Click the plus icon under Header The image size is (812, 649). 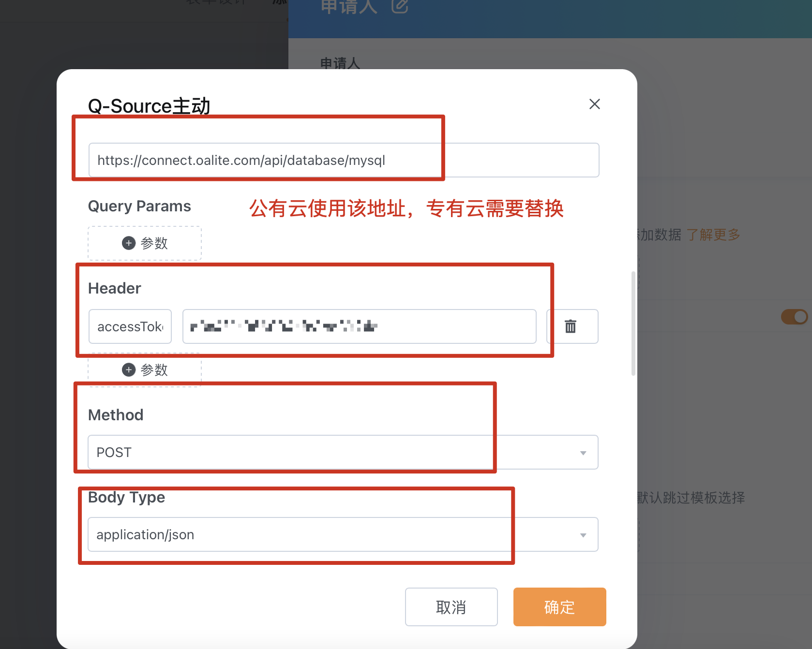tap(129, 370)
